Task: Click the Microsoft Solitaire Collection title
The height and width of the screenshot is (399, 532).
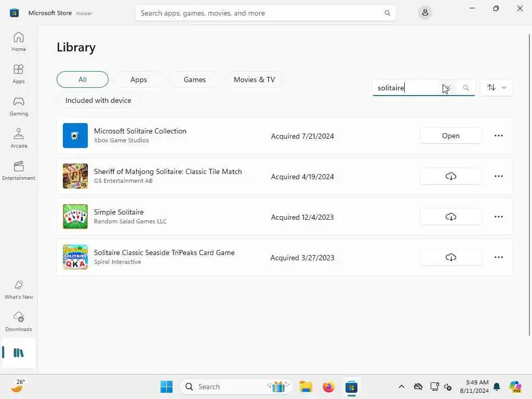Action: point(140,131)
